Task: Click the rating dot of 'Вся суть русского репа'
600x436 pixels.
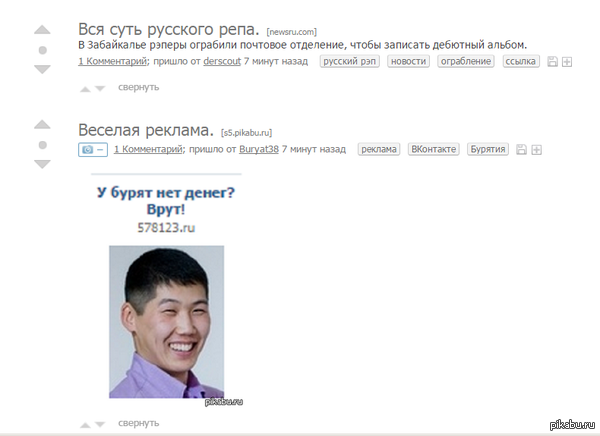Action: tap(43, 50)
